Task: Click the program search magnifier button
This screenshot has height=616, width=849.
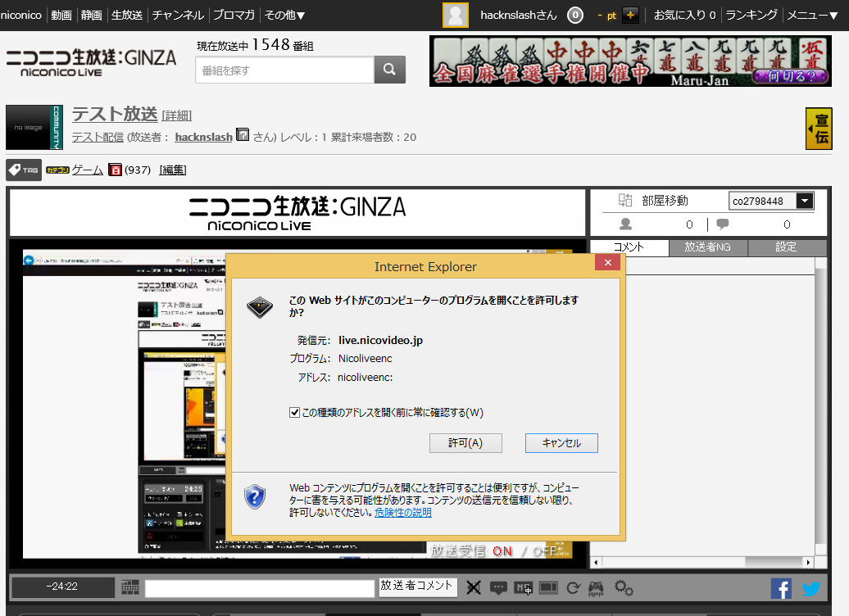Action: click(x=389, y=70)
